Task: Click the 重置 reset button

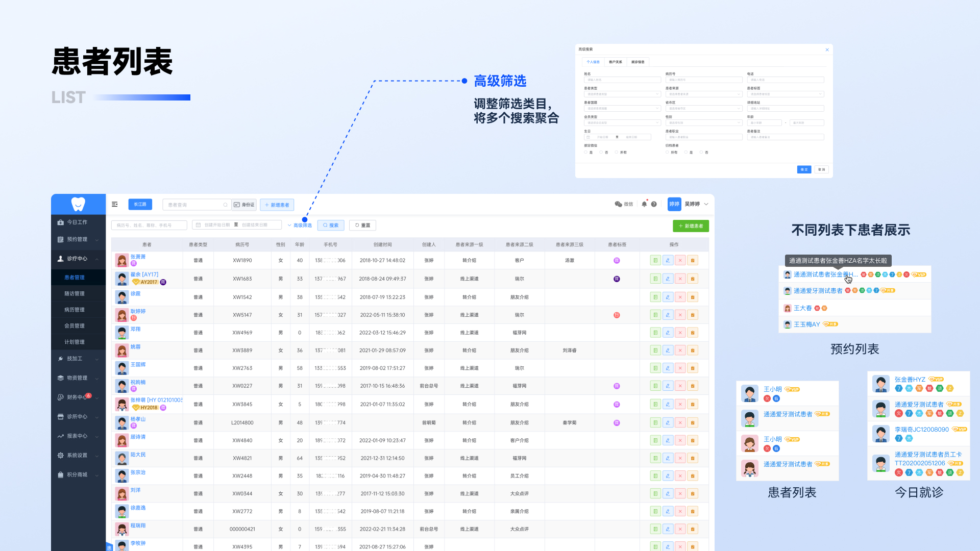Action: point(362,225)
